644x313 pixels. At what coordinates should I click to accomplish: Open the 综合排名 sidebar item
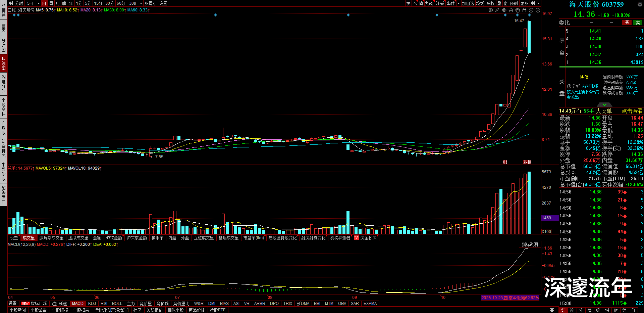(3, 148)
